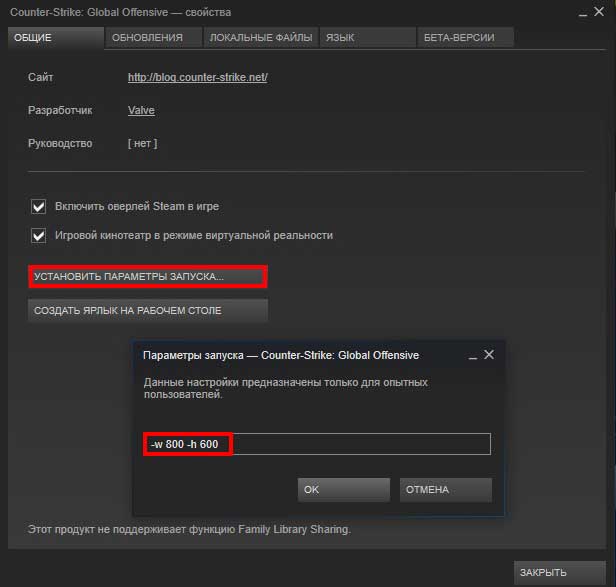Click the ЗАКРЫТЬ button
The width and height of the screenshot is (616, 587).
tap(560, 572)
